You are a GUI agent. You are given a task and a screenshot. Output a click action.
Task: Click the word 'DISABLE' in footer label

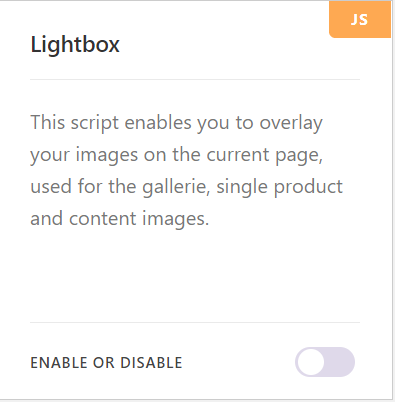151,363
